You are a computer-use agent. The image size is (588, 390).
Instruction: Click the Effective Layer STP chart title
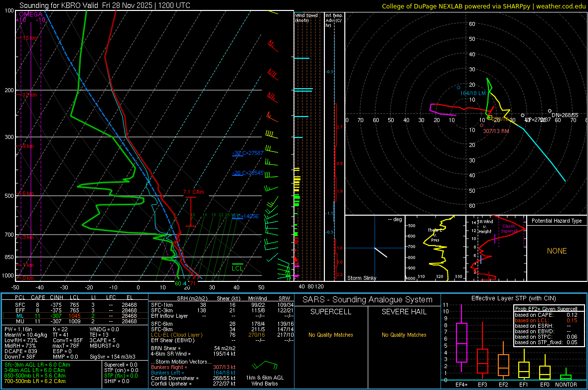click(513, 298)
